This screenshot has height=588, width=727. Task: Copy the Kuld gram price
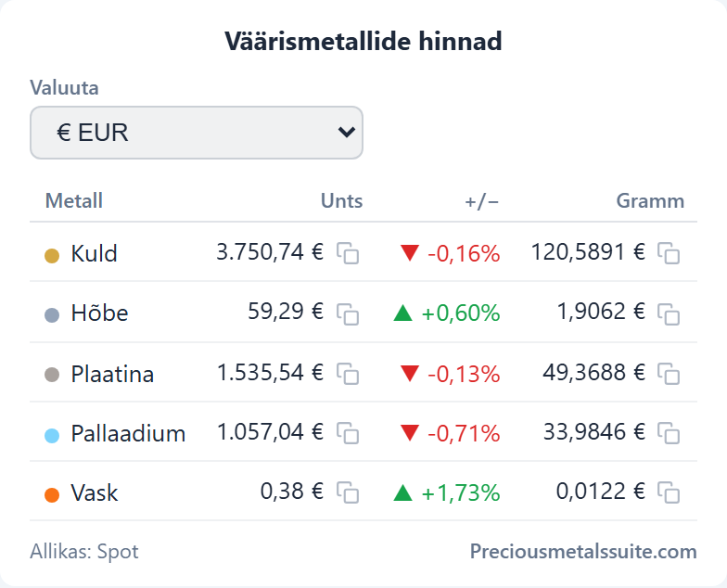click(669, 253)
